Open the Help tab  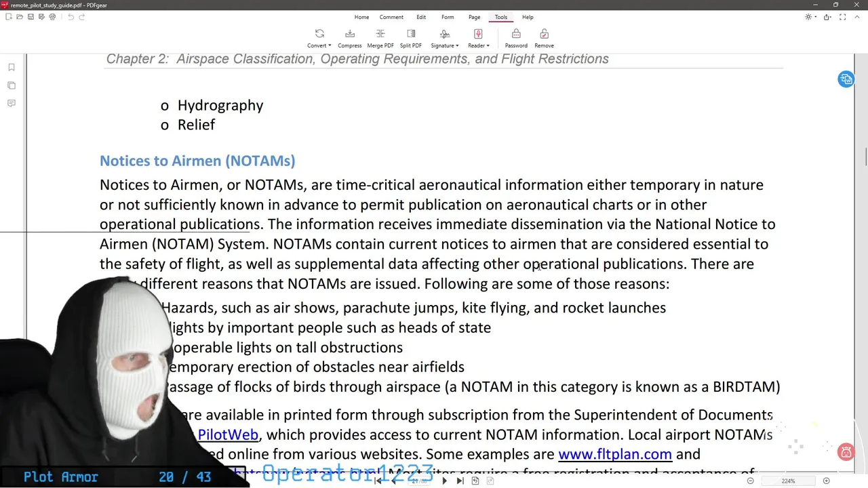(528, 17)
